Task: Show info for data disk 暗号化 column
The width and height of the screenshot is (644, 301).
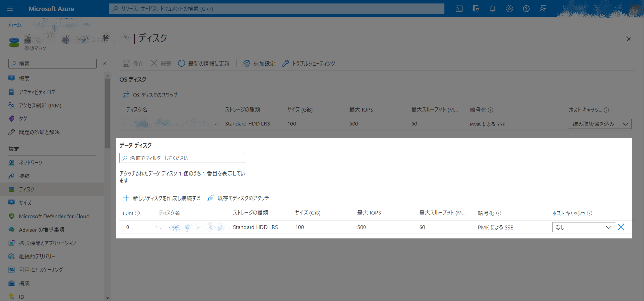Action: 498,213
